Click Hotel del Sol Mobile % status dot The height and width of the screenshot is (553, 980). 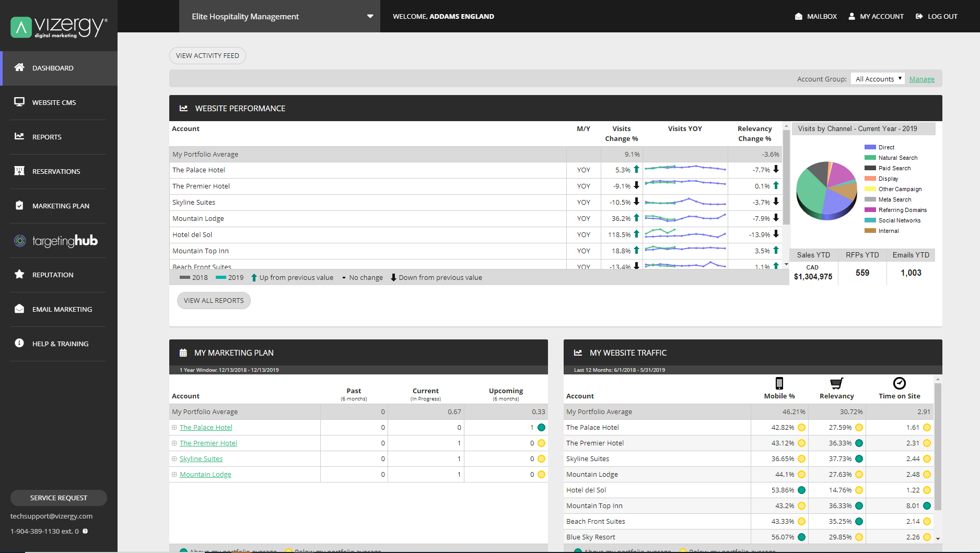(801, 490)
